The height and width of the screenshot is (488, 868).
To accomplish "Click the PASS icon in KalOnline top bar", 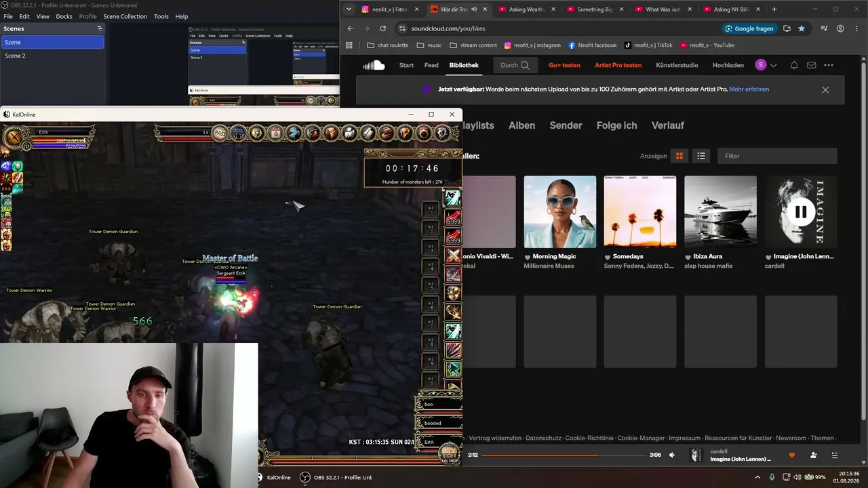I will 220,133.
